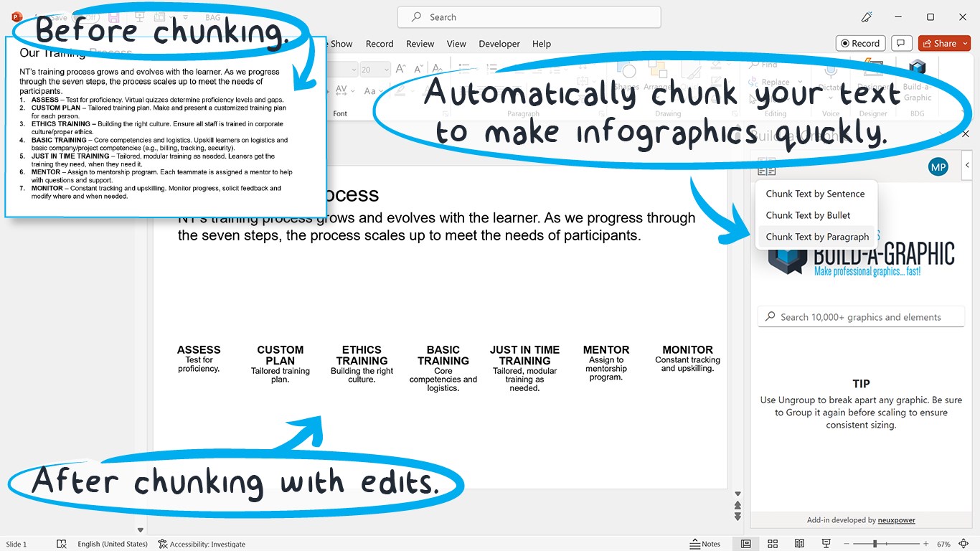Click the 67% zoom level
980x551 pixels.
coord(943,544)
